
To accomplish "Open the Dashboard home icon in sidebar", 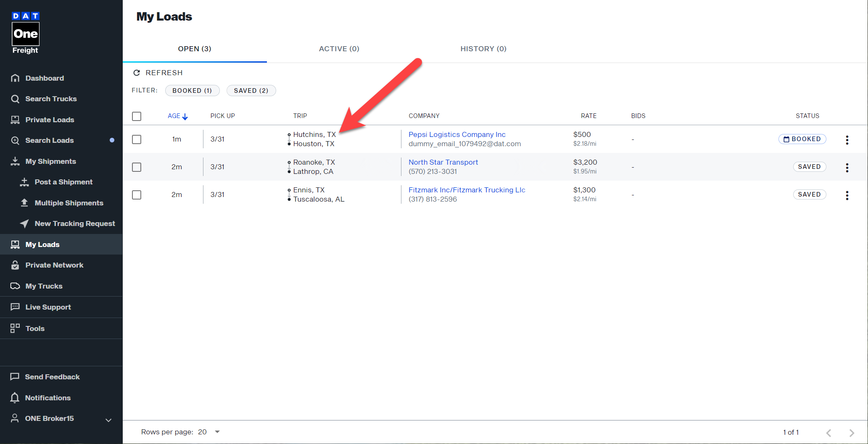I will coord(15,78).
